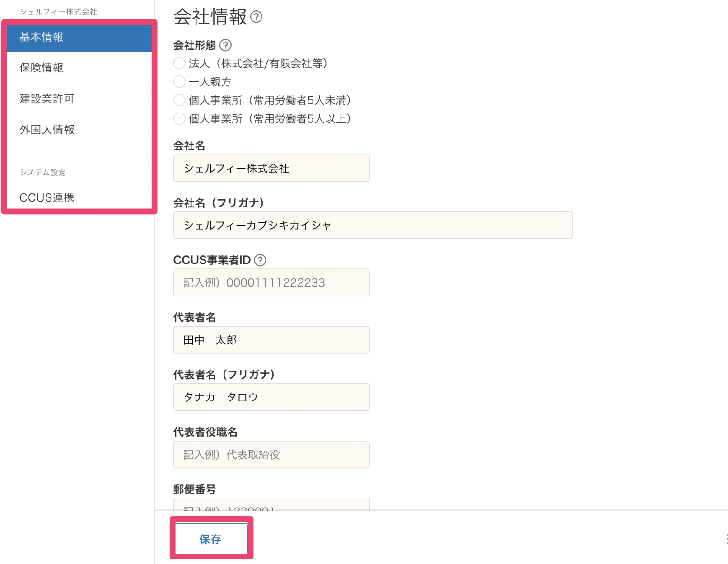Focus the 郵便番号 input field
This screenshot has height=564, width=728.
(x=271, y=504)
